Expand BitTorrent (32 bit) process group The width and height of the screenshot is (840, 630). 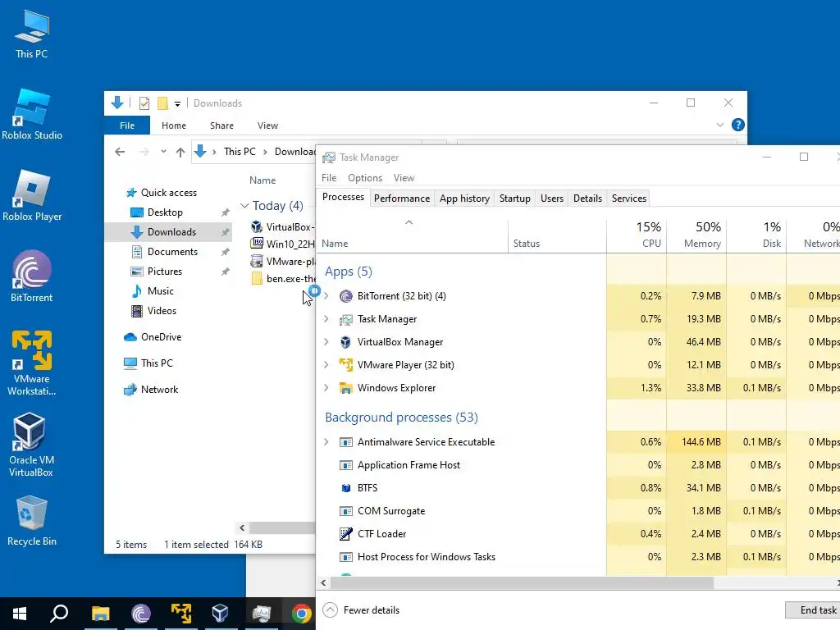click(x=326, y=295)
